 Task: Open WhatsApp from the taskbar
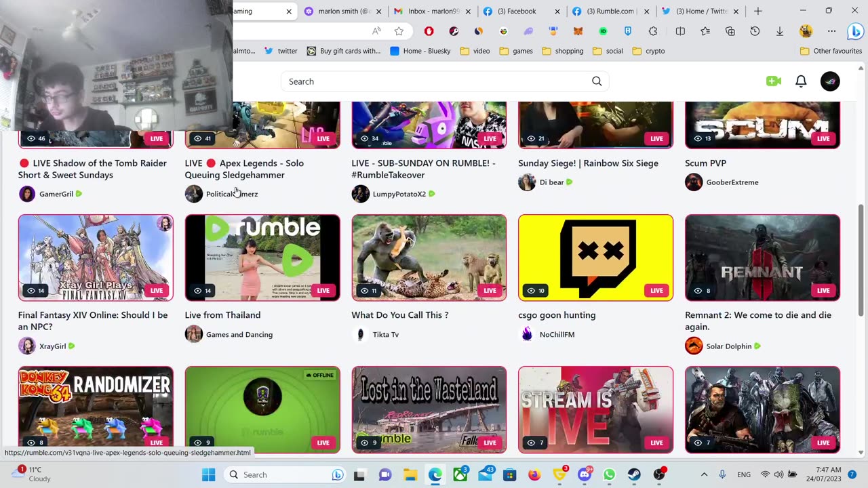(609, 474)
